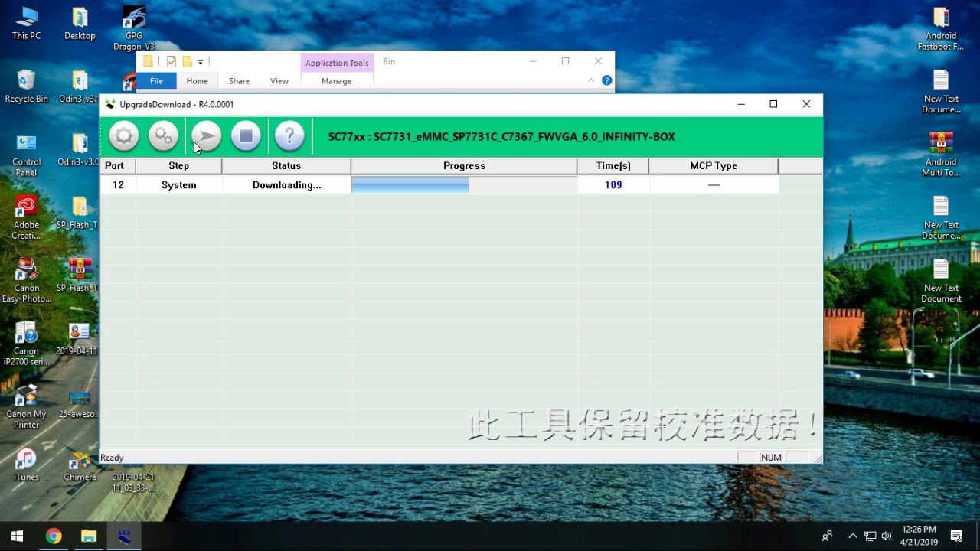This screenshot has height=551, width=980.
Task: Show hidden tray icons chevron
Action: pos(853,536)
